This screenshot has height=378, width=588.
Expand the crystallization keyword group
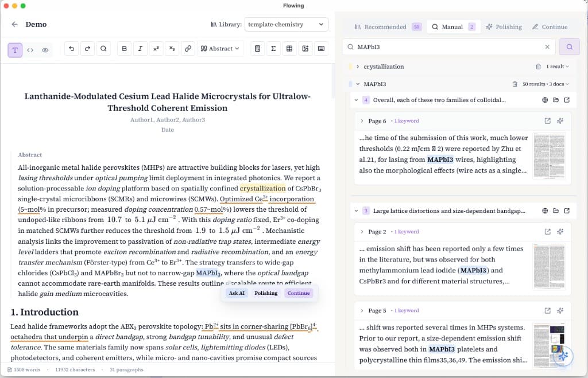358,67
